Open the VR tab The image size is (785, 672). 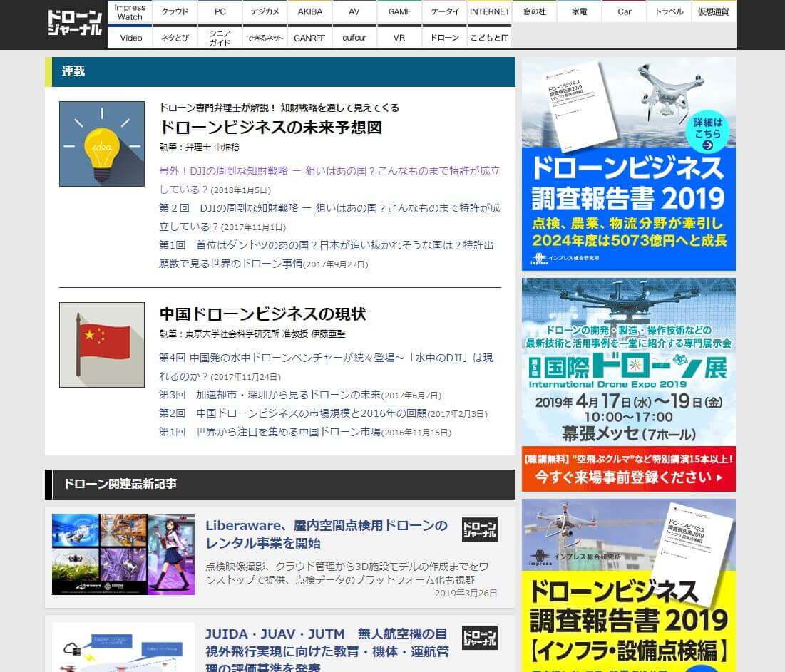tap(399, 38)
